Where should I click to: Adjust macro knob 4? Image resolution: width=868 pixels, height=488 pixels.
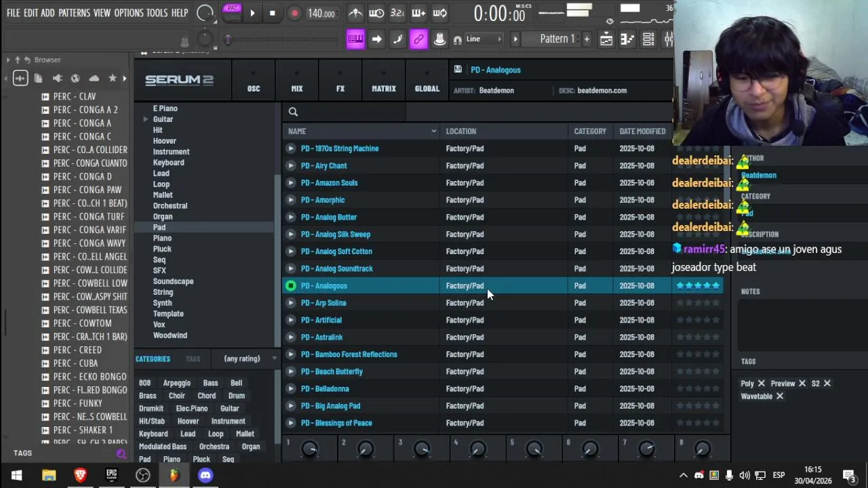pyautogui.click(x=477, y=449)
